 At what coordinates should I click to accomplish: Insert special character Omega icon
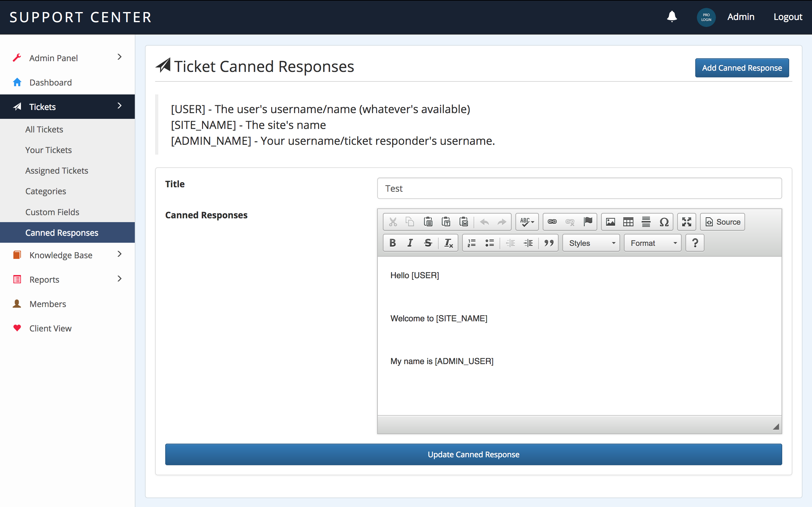(664, 222)
